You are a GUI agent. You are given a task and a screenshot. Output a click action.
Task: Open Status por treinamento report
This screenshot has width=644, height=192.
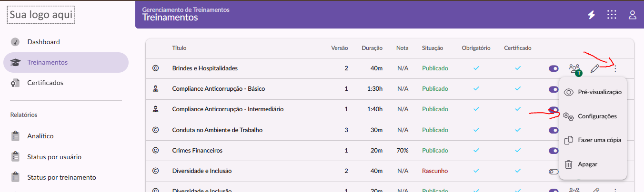[x=61, y=177]
